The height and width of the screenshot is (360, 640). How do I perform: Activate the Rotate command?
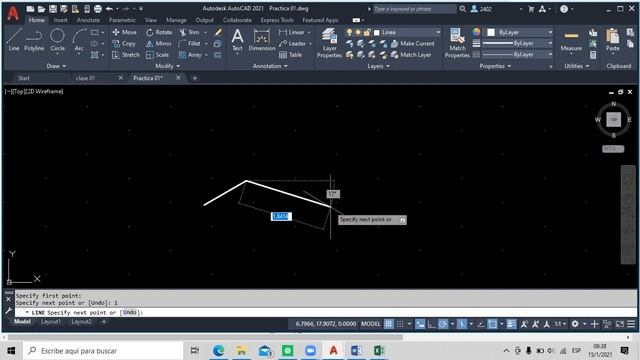[x=159, y=32]
